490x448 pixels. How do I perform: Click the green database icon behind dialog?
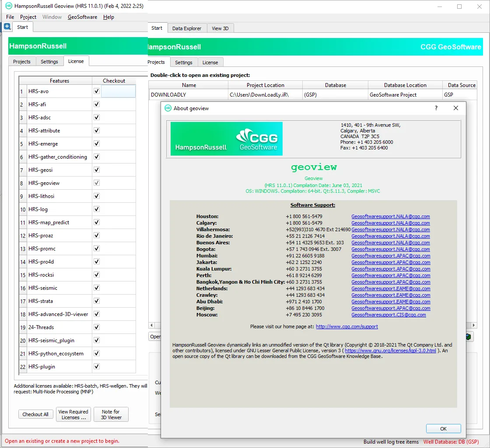[x=469, y=337]
